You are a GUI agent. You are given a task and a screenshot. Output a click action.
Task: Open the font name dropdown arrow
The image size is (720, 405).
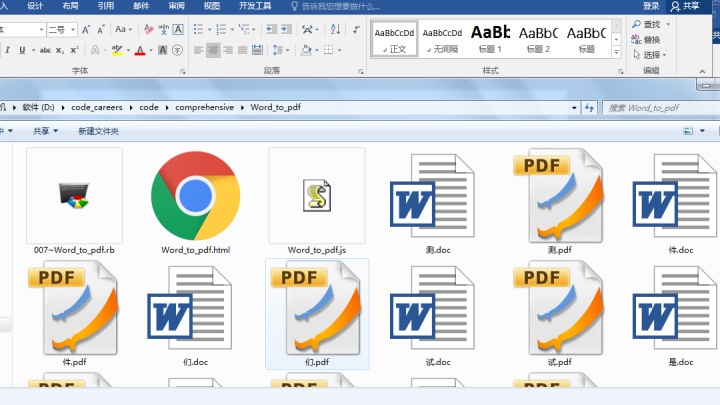pos(41,30)
